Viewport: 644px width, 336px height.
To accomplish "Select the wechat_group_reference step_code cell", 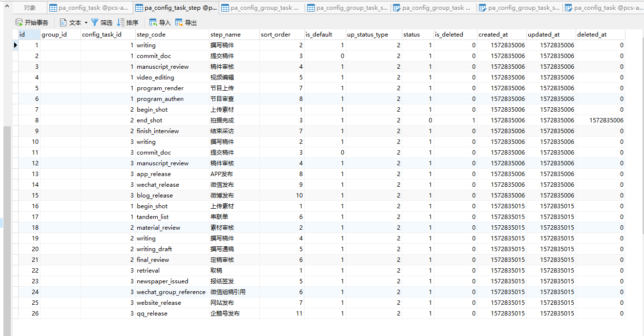I will tap(171, 292).
